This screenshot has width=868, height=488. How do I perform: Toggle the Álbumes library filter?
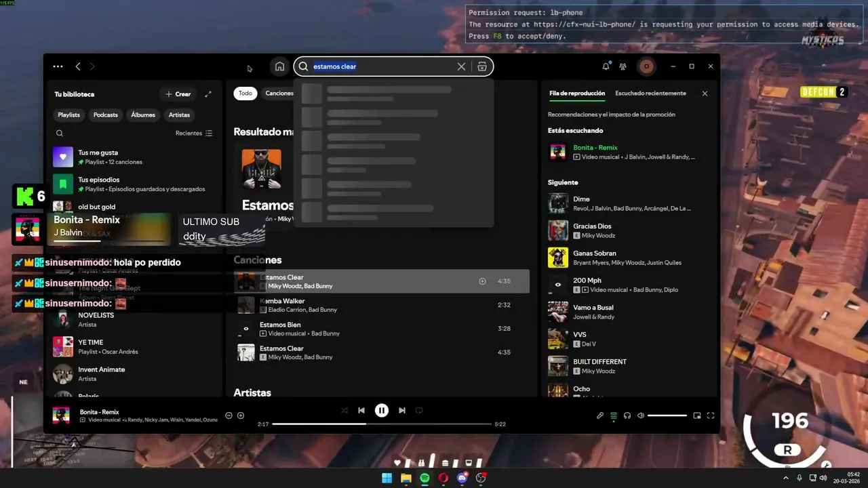tap(143, 115)
